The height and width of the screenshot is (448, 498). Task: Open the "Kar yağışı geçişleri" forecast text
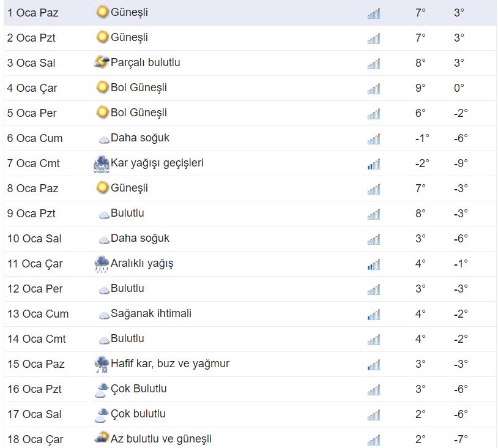[x=157, y=163]
